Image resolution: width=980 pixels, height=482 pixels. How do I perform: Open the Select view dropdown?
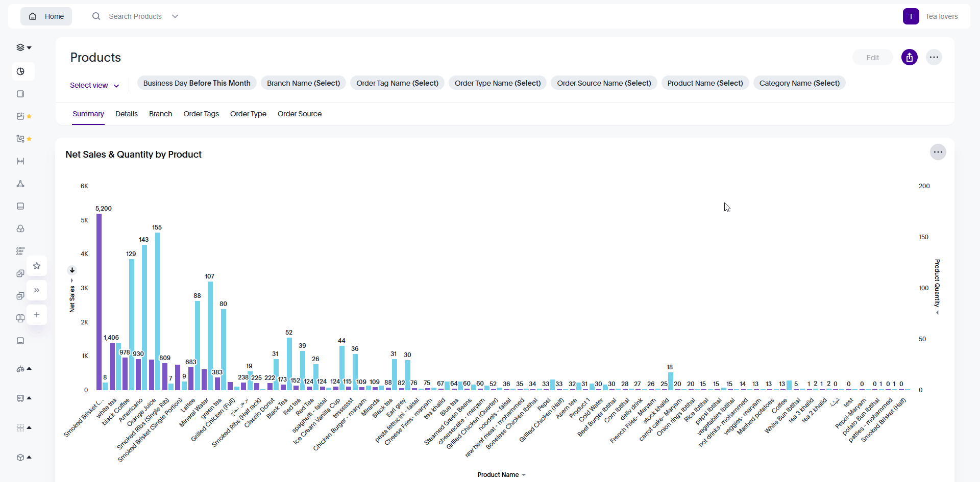(x=94, y=85)
